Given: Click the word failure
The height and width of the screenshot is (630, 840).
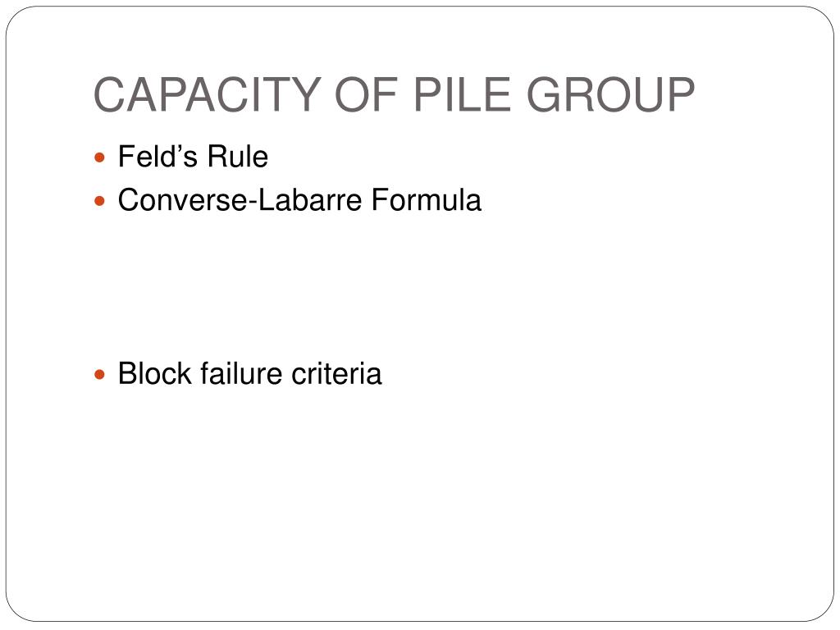Looking at the screenshot, I should point(241,373).
